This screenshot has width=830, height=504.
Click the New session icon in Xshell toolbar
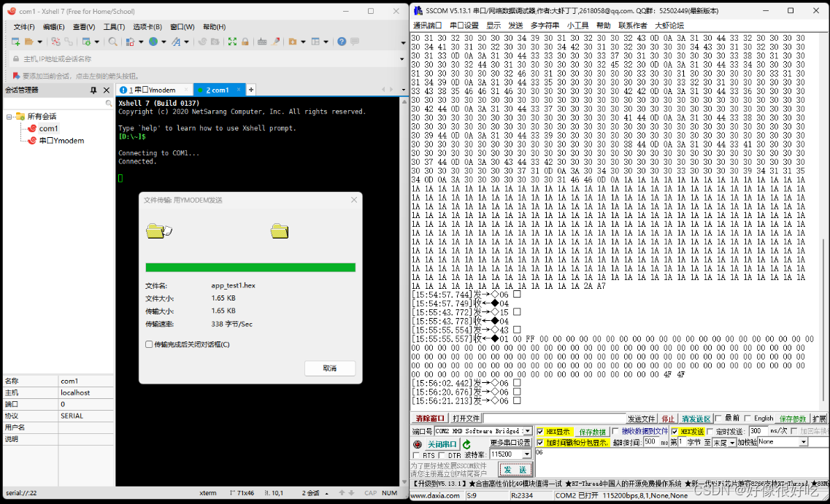point(15,42)
